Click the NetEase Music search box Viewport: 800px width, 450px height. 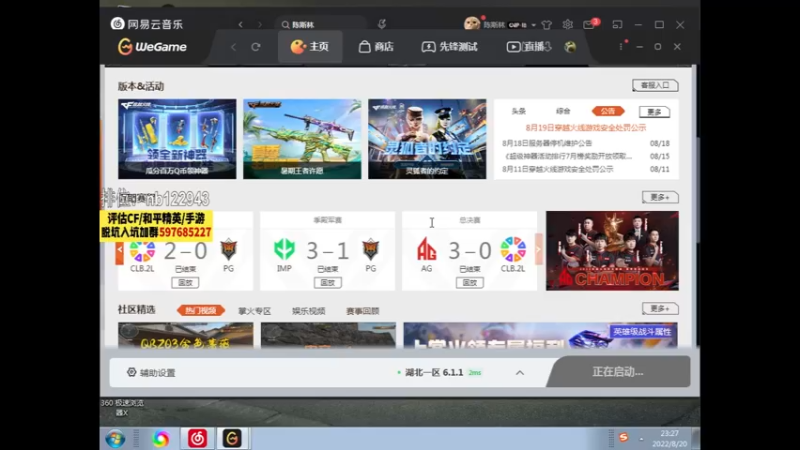(x=321, y=24)
